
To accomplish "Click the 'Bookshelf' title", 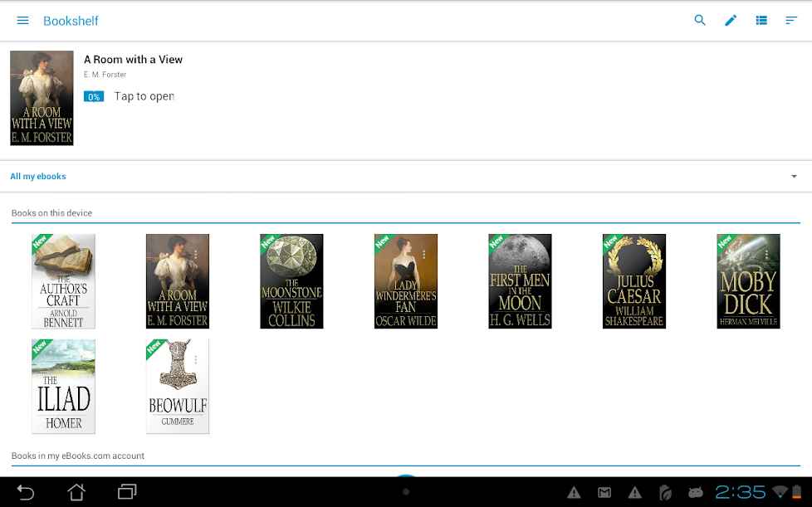I will [x=71, y=21].
